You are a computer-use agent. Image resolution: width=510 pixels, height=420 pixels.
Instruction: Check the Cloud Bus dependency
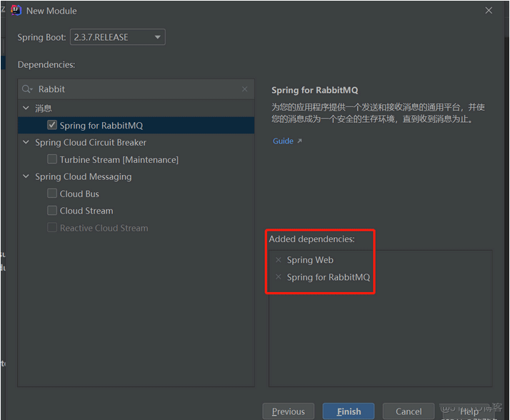coord(52,194)
